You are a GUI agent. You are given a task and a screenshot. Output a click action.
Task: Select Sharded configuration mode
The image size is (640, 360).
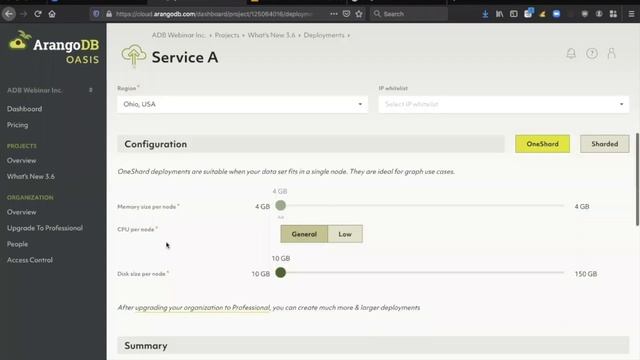(x=604, y=144)
